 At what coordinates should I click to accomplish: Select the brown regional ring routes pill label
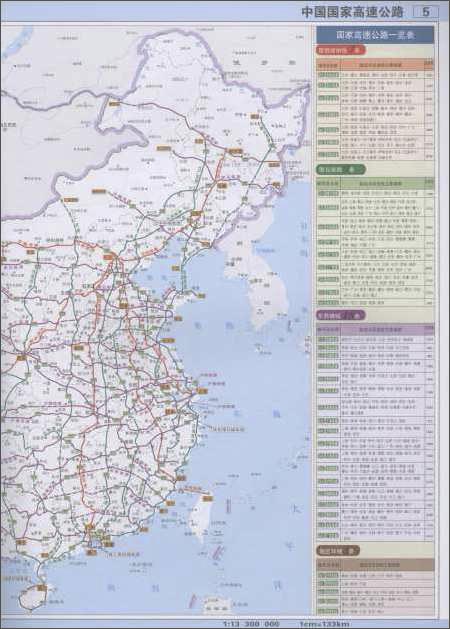click(338, 550)
